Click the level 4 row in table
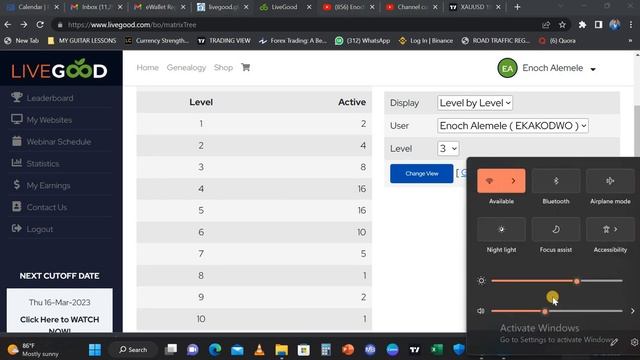The width and height of the screenshot is (640, 360). coord(254,189)
